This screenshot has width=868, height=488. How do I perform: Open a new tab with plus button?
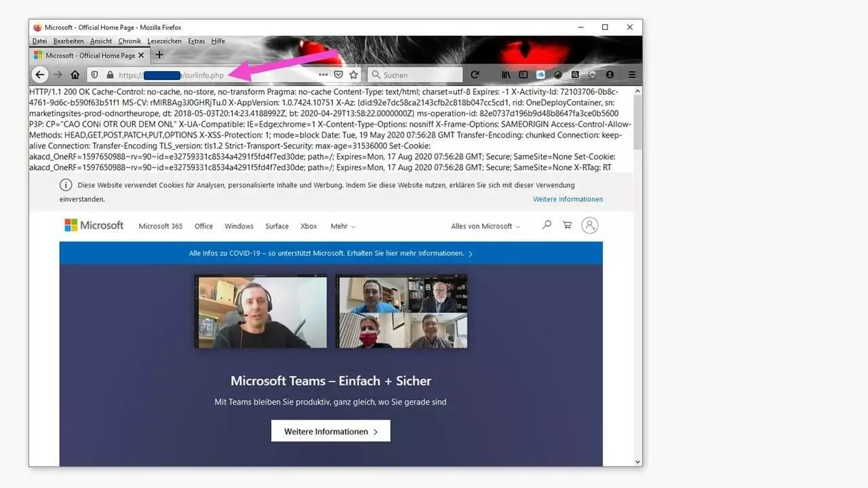pos(159,55)
